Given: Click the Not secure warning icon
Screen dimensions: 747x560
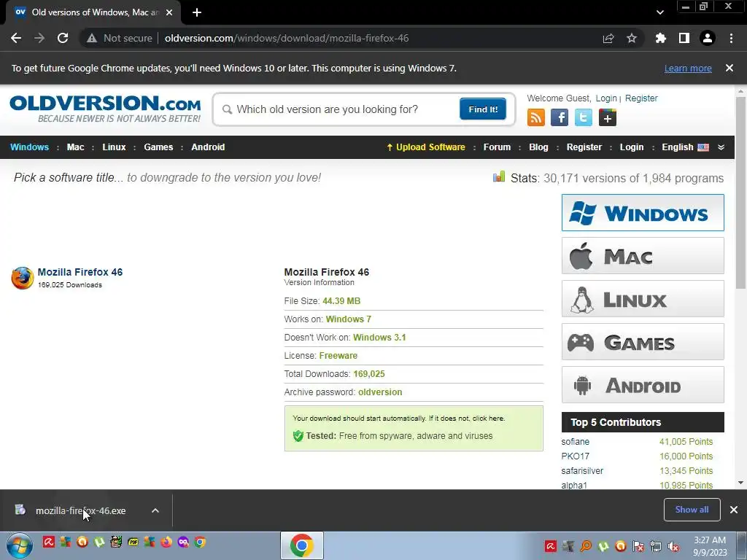Looking at the screenshot, I should click(x=92, y=38).
